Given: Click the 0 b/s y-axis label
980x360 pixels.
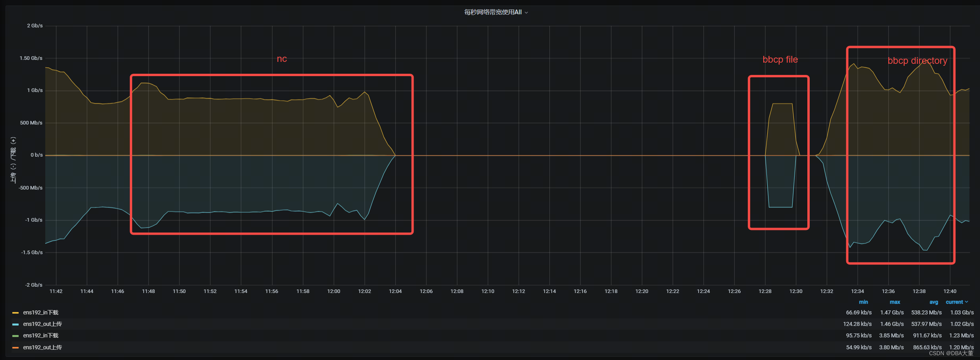Looking at the screenshot, I should pos(37,155).
